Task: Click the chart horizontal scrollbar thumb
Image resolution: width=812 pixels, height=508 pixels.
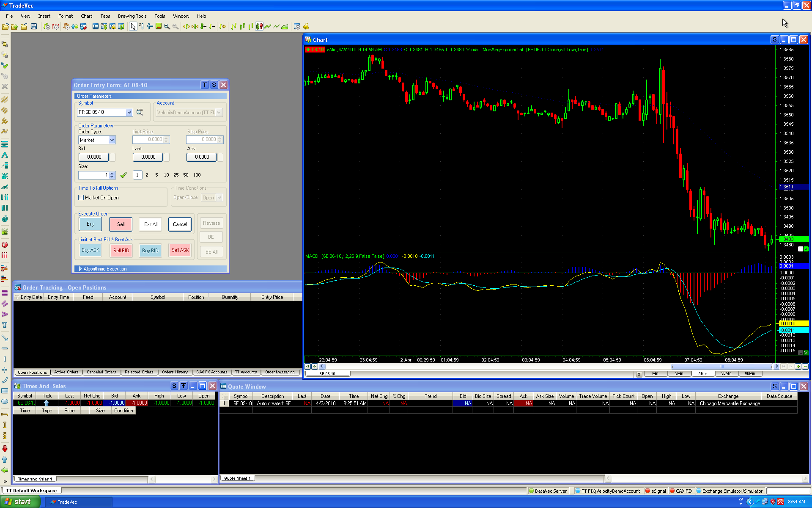Action: click(721, 367)
